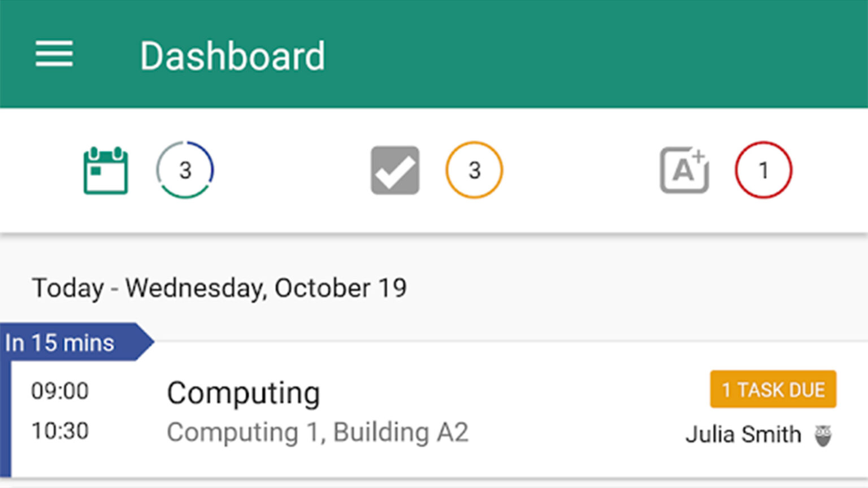
Task: Open the A+ grades icon
Action: [x=683, y=170]
